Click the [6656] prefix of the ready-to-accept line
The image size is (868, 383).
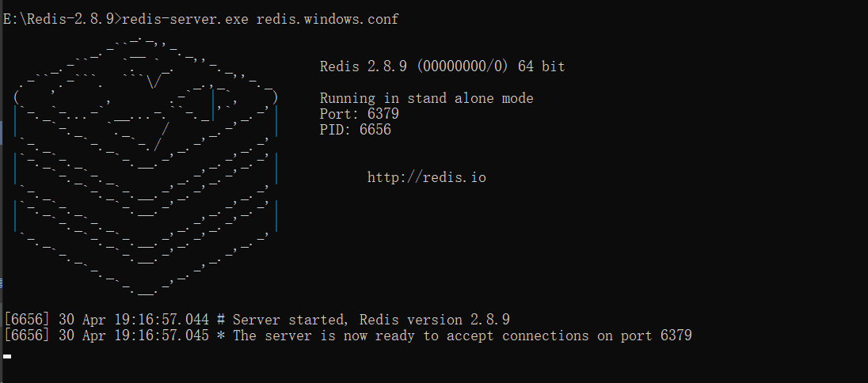[27, 336]
